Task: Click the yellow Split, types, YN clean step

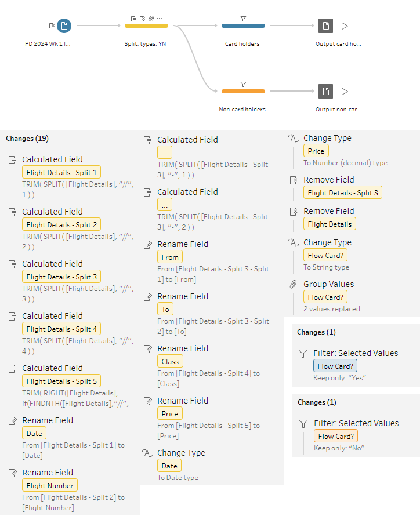Action: (x=146, y=26)
